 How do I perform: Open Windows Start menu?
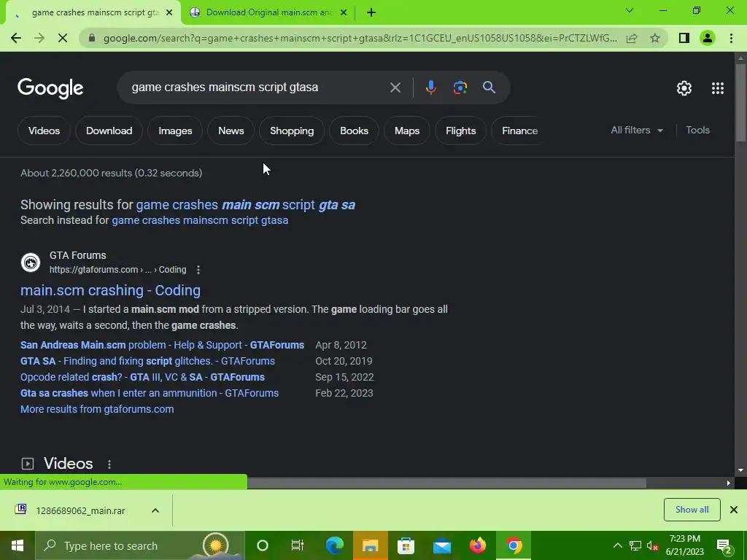point(18,545)
